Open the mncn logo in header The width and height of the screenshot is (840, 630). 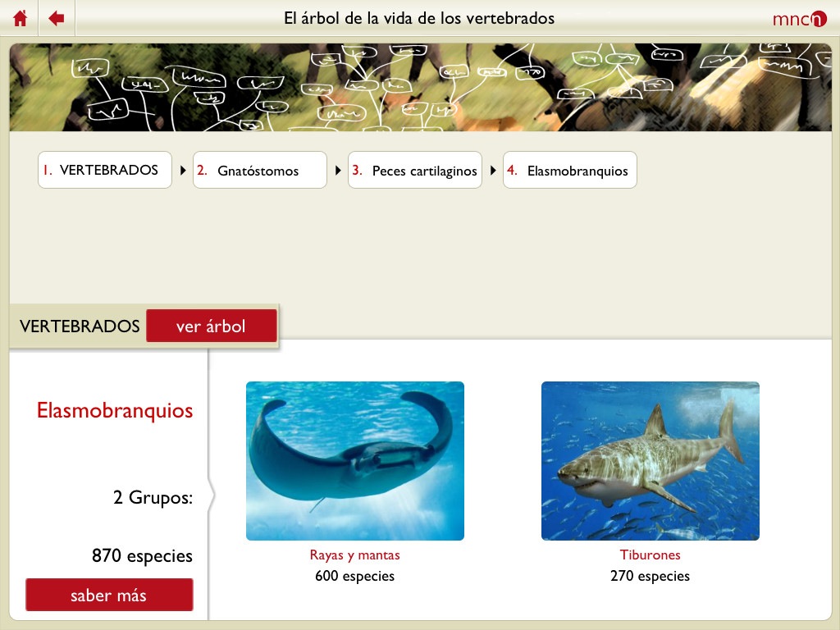[799, 19]
